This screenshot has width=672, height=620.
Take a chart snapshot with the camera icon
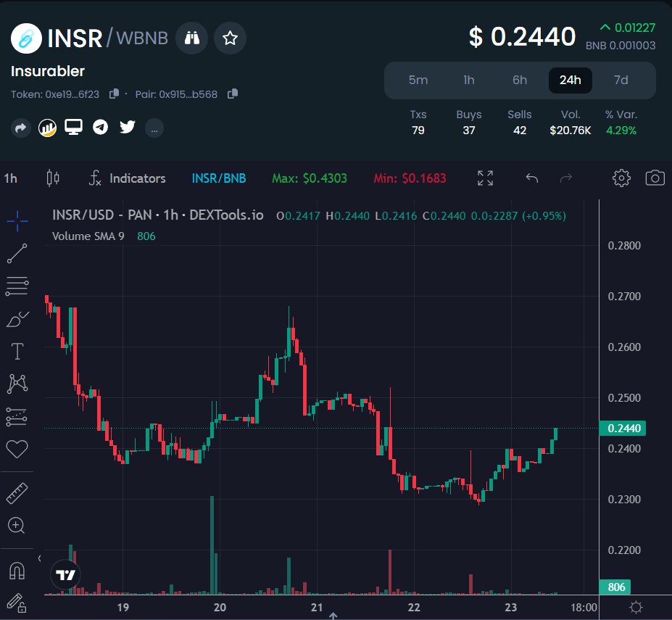[655, 178]
